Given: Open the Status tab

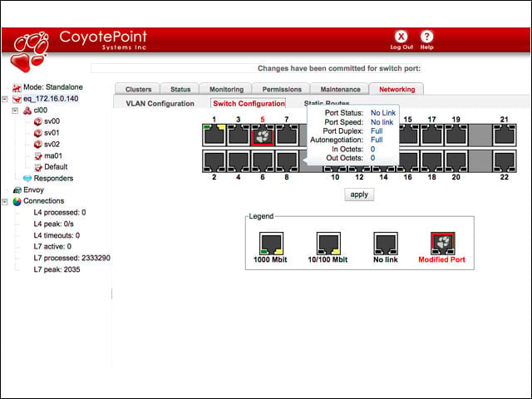Looking at the screenshot, I should (180, 89).
